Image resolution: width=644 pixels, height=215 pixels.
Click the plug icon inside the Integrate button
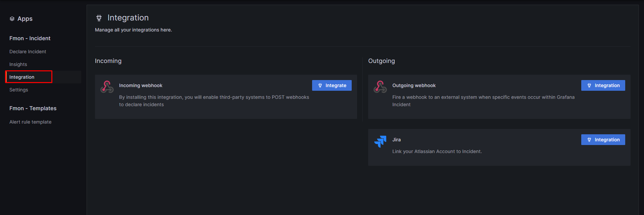[x=320, y=85]
